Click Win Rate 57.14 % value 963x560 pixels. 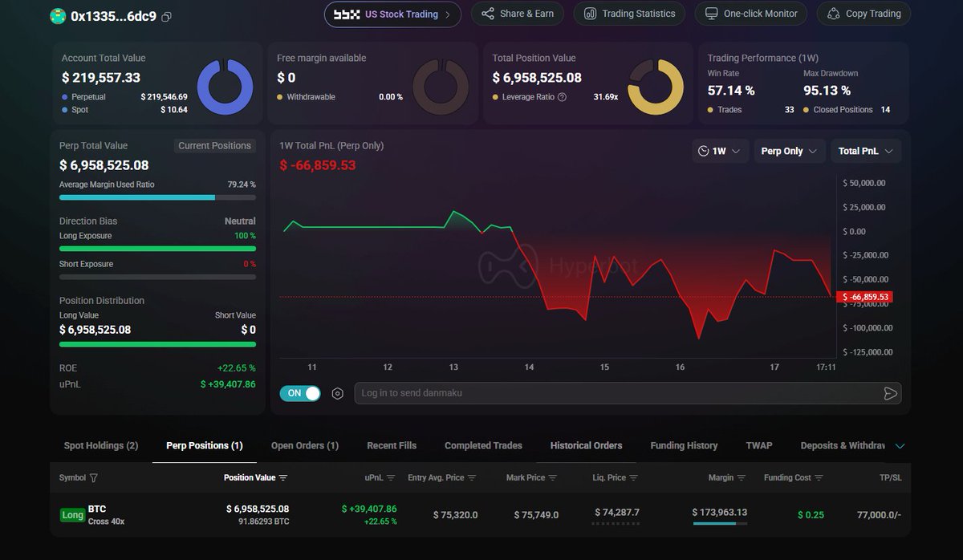pos(731,91)
